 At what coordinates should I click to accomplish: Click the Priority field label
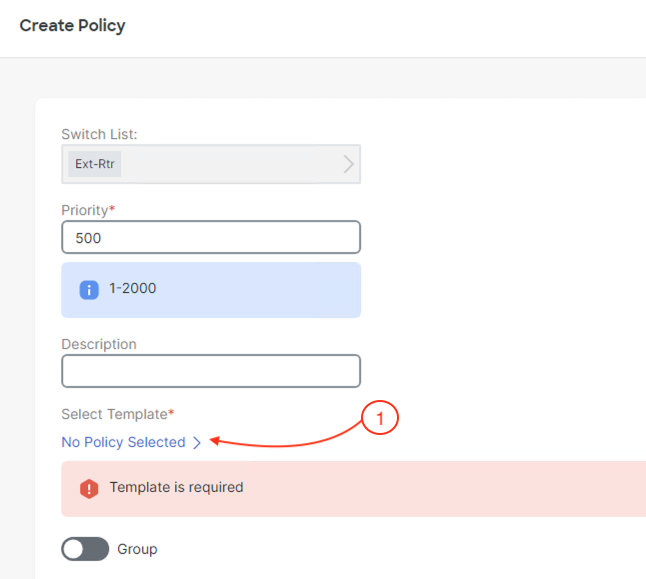point(84,210)
